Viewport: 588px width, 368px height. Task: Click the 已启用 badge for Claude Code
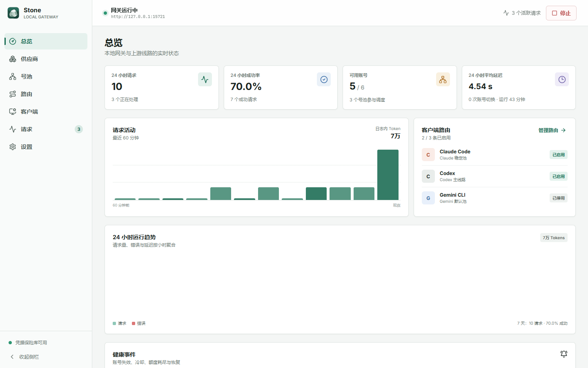click(x=559, y=155)
